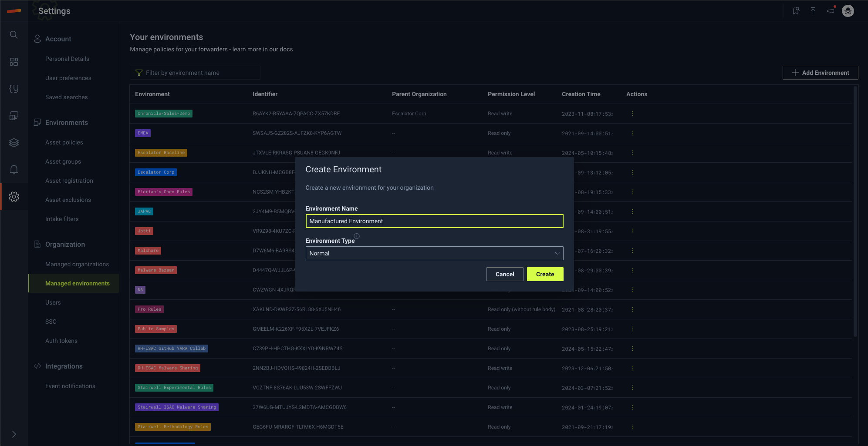Screen dimensions: 868x446
Task: Open Asset registration
Action: (x=69, y=181)
